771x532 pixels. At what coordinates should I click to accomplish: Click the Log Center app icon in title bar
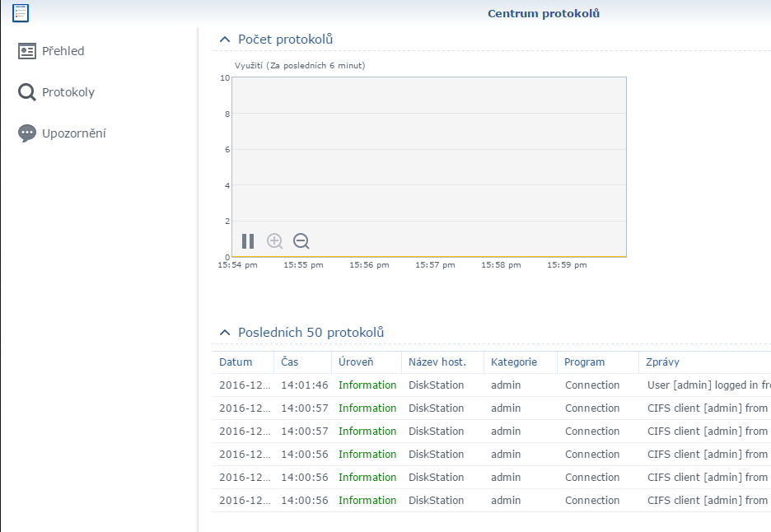tap(21, 12)
